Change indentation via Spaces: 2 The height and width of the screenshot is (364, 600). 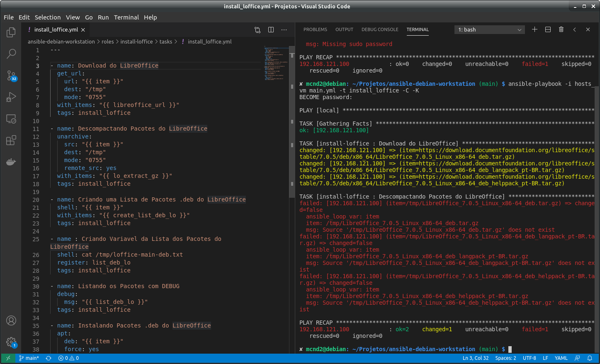click(x=505, y=358)
